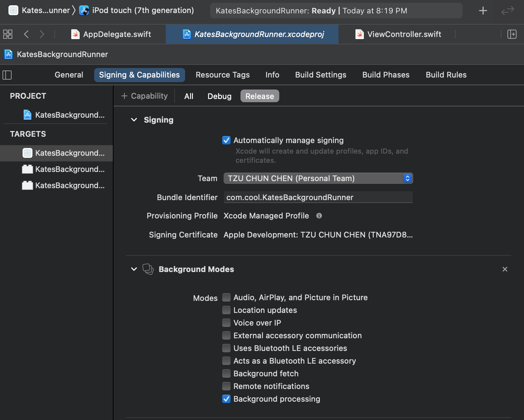
Task: Remove Background Modes capability with the X
Action: pos(505,269)
